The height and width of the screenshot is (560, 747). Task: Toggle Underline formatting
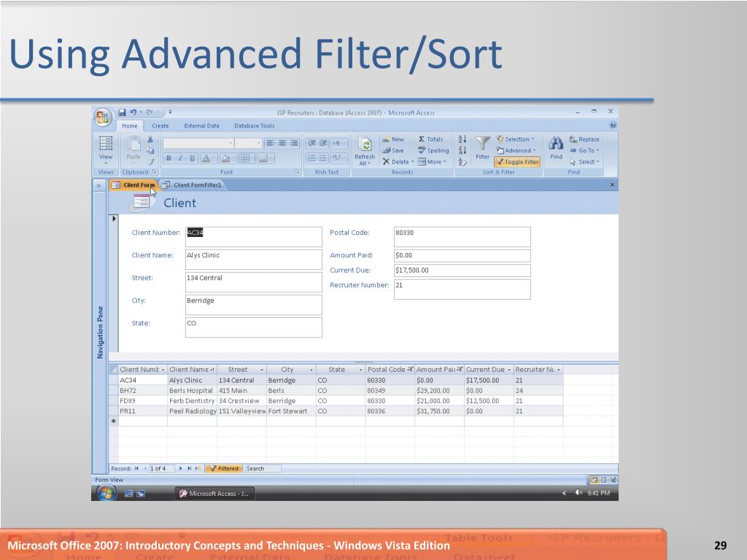coord(192,158)
